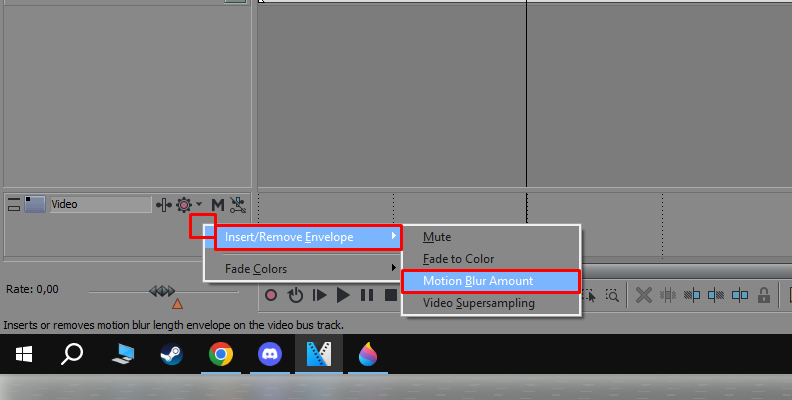The height and width of the screenshot is (400, 792).
Task: Toggle the video bus Mute (M) button
Action: click(218, 205)
